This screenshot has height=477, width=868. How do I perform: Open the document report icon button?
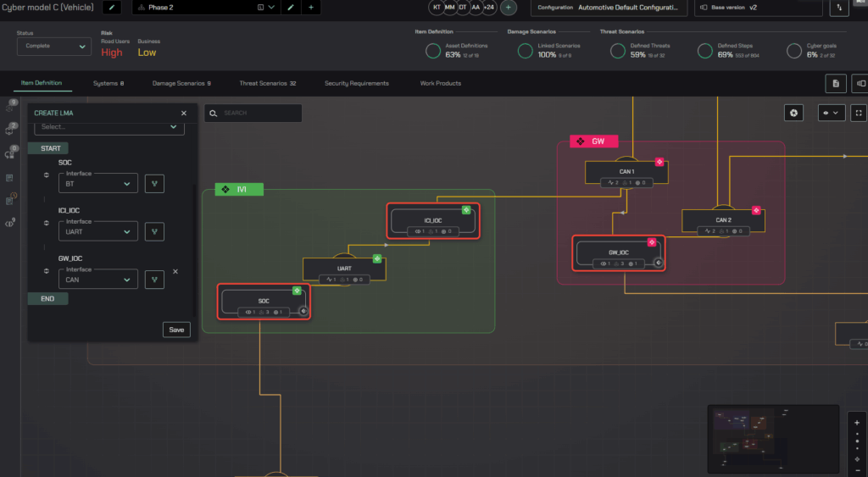836,84
